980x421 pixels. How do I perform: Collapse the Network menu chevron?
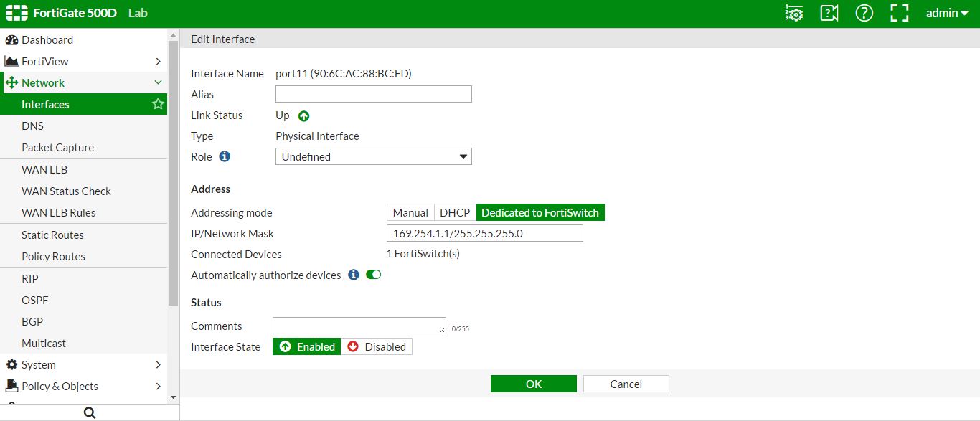click(x=159, y=82)
